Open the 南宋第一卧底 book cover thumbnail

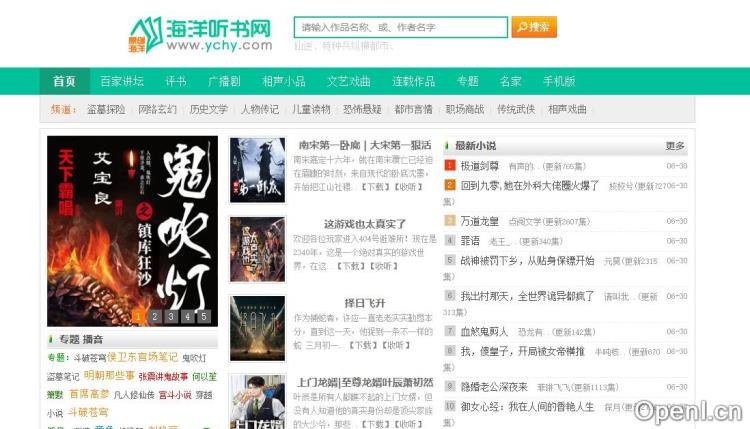(x=257, y=168)
